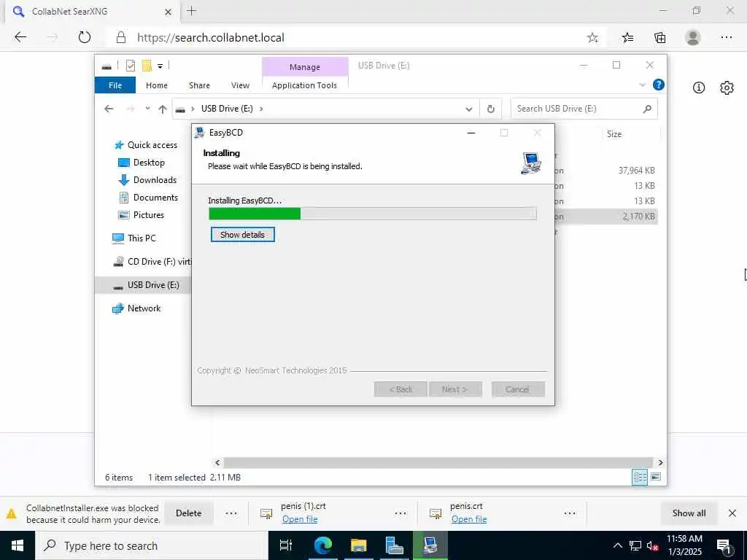Open the SearXNG preferences gear
The height and width of the screenshot is (560, 747).
(727, 87)
